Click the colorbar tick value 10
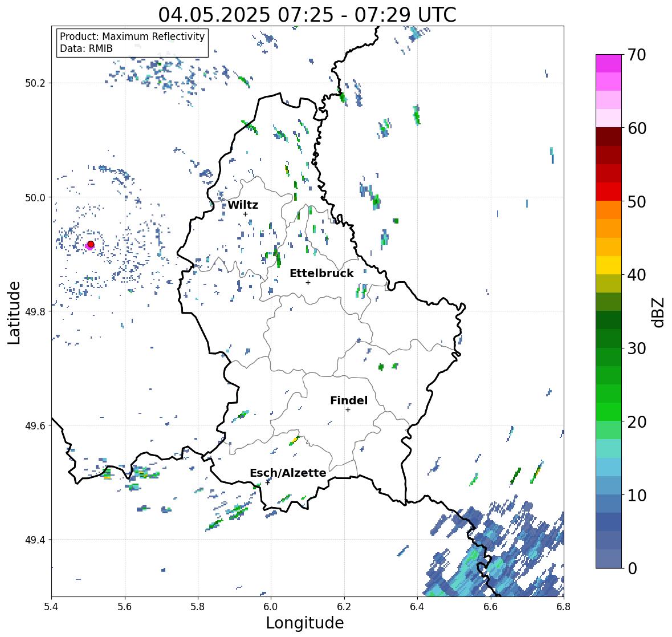672x637 pixels. 636,495
